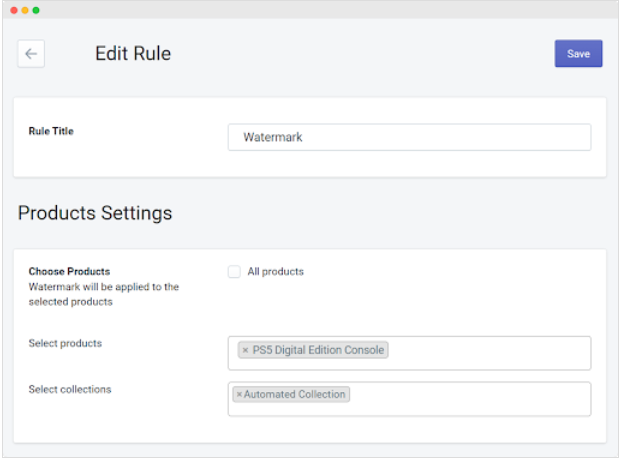This screenshot has width=620, height=459.
Task: Save the rule
Action: tap(578, 54)
